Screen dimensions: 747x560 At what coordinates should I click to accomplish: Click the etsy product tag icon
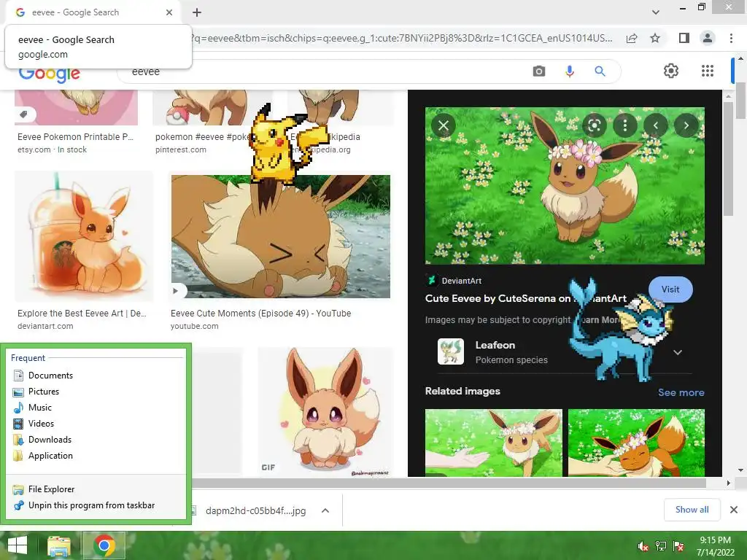coord(24,114)
